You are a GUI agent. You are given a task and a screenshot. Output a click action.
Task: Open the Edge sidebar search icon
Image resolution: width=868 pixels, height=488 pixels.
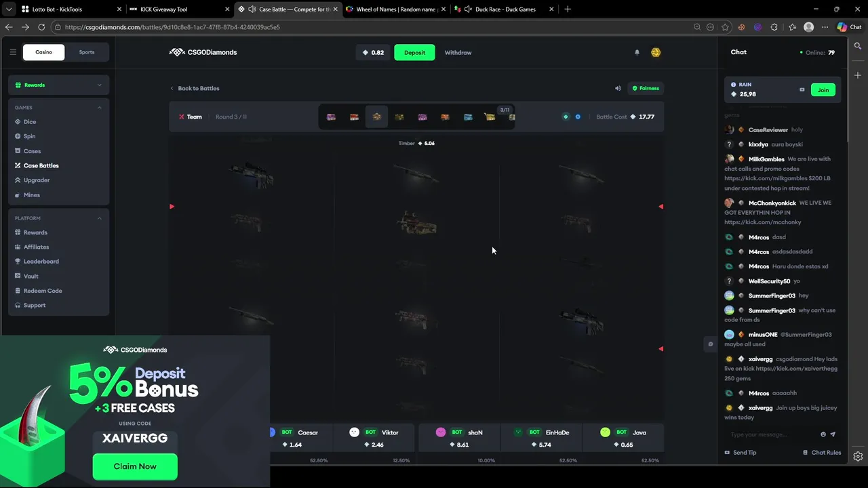pos(858,46)
